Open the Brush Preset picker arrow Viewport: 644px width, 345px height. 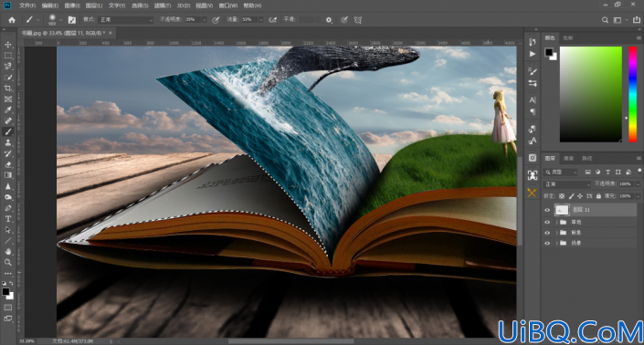[x=61, y=20]
